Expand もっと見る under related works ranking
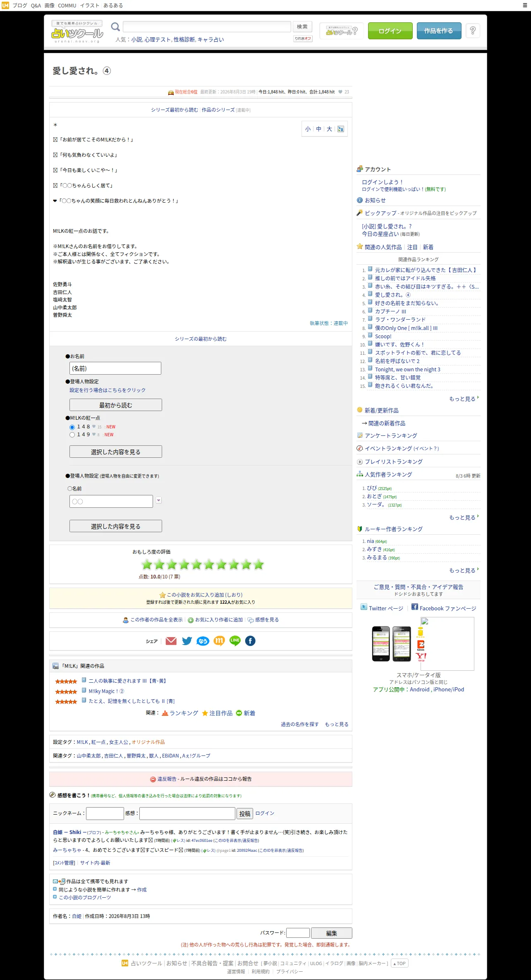531x980 pixels. pos(464,399)
